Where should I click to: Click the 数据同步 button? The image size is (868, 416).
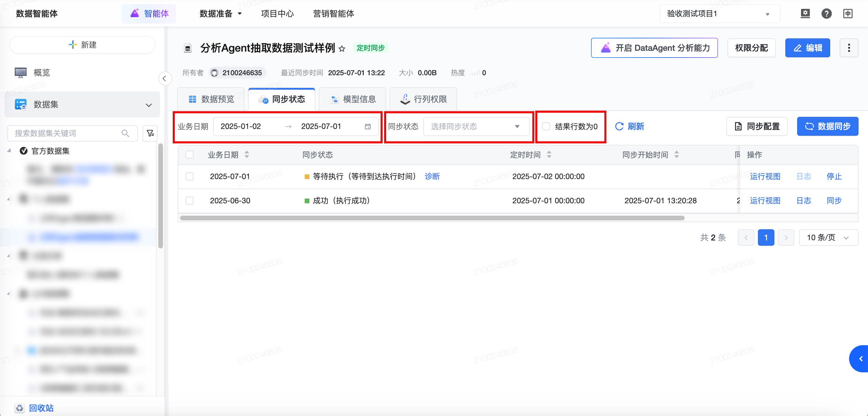pyautogui.click(x=827, y=126)
